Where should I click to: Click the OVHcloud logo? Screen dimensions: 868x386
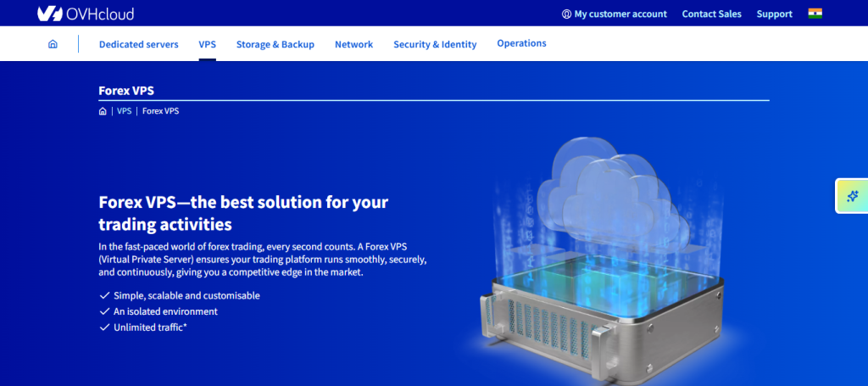click(x=86, y=14)
